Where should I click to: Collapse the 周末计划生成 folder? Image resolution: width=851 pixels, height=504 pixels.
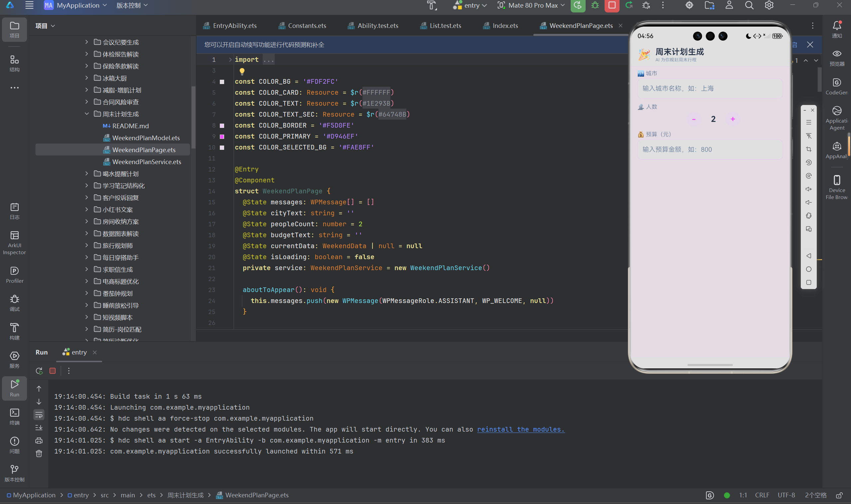coord(87,114)
